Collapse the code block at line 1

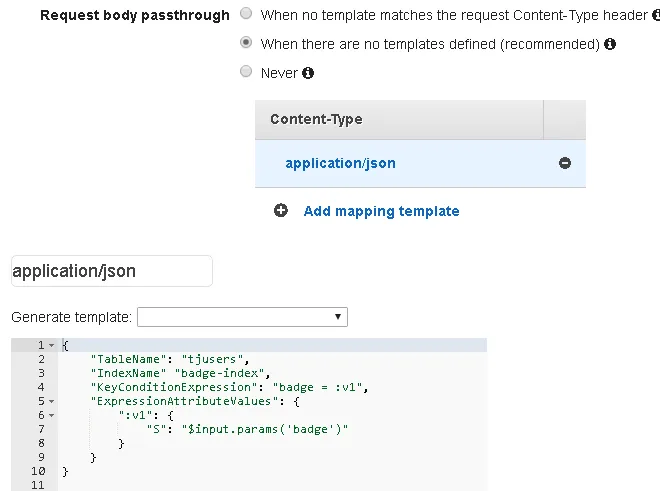pos(51,346)
